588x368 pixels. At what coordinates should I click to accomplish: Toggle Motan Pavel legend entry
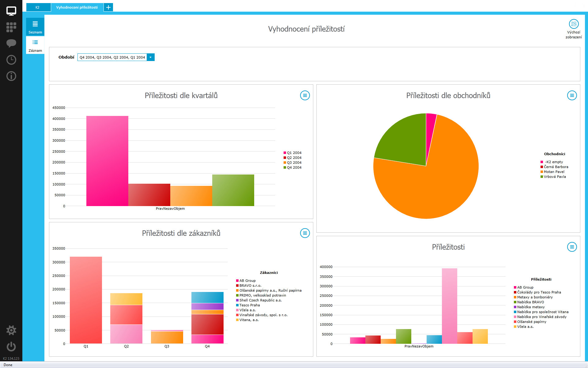pyautogui.click(x=554, y=172)
